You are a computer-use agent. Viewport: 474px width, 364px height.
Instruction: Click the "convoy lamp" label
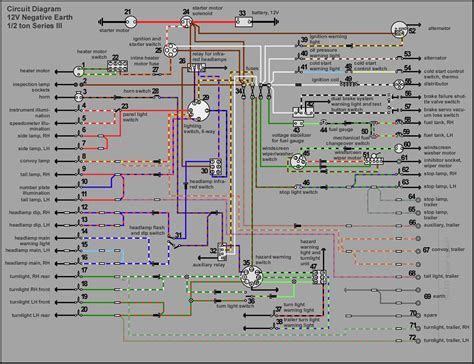click(x=35, y=161)
